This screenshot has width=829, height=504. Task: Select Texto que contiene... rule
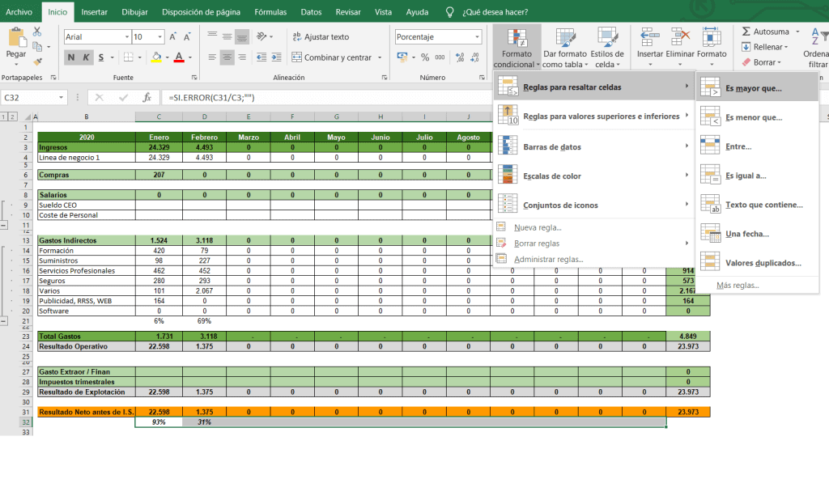(x=758, y=205)
